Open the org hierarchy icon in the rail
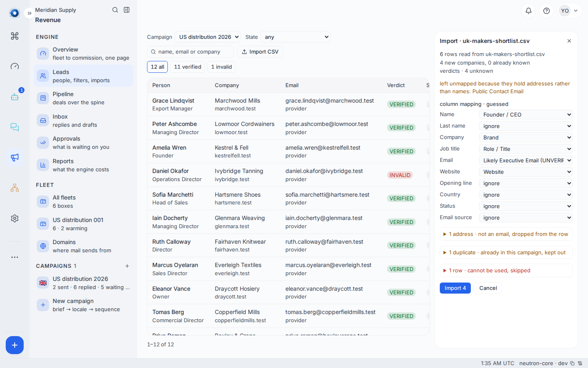Viewport: 588px width, 368px height. point(15,188)
